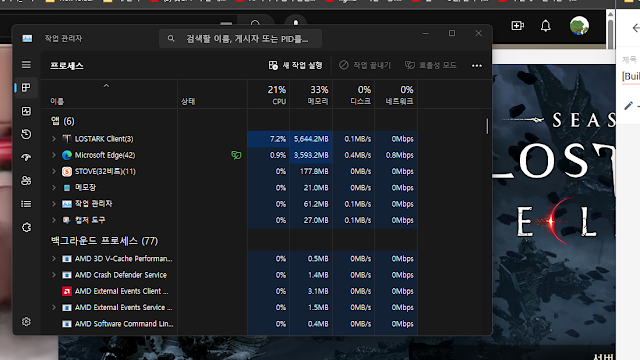Open the Performance page icon in sidebar

coord(26,111)
